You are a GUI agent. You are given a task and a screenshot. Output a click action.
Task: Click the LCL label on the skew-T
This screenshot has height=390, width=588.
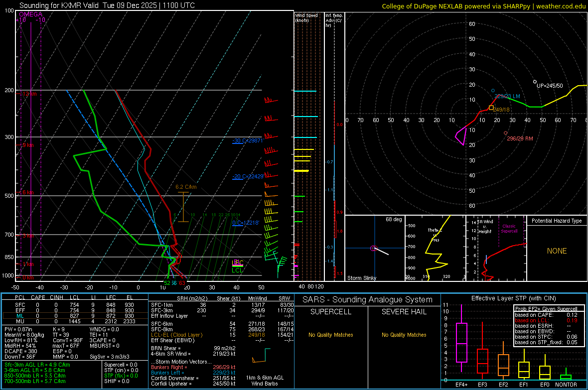pos(237,270)
